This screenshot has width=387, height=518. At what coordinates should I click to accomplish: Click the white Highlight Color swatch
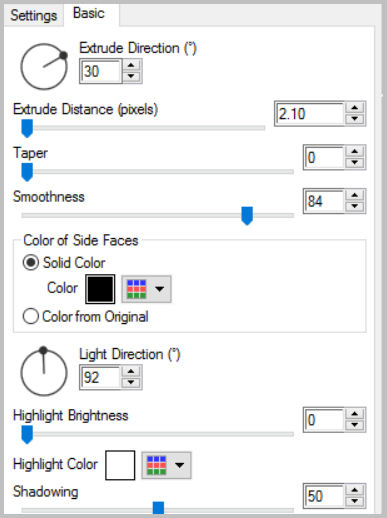click(x=120, y=465)
